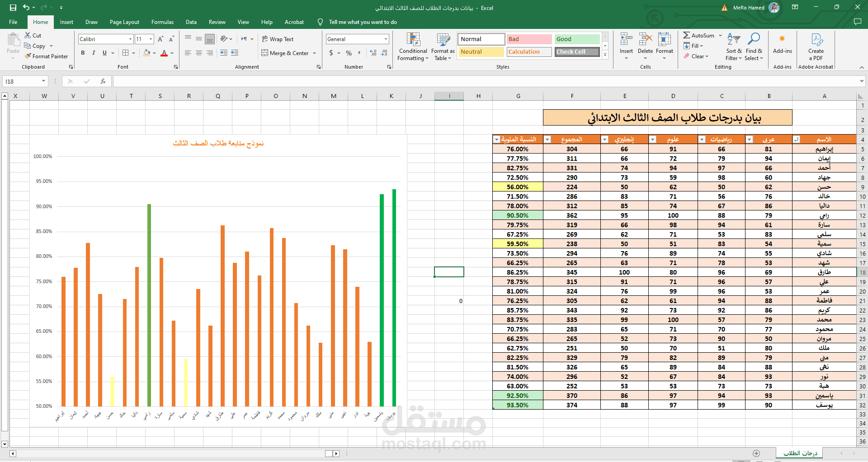Toggle Italic formatting
This screenshot has width=868, height=462.
[x=94, y=53]
